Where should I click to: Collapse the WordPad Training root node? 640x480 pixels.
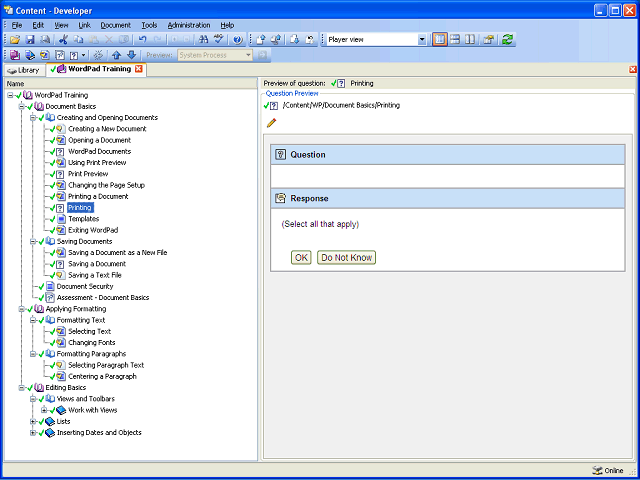click(x=11, y=95)
